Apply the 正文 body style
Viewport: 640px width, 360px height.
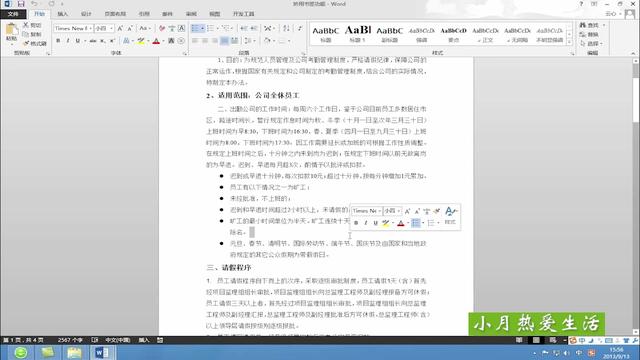(x=485, y=33)
